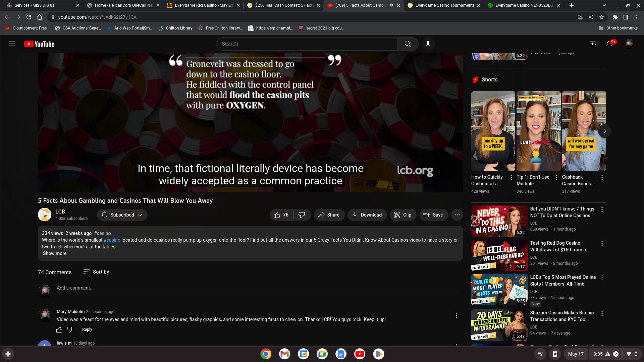Bookmark this page with the star
Image resolution: width=644 pixels, height=362 pixels.
click(x=602, y=17)
